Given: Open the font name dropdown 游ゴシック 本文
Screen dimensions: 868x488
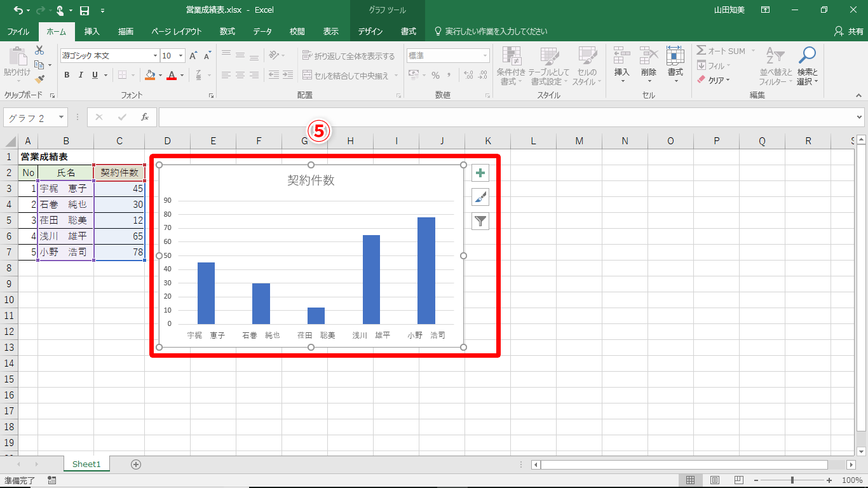Looking at the screenshot, I should 155,56.
